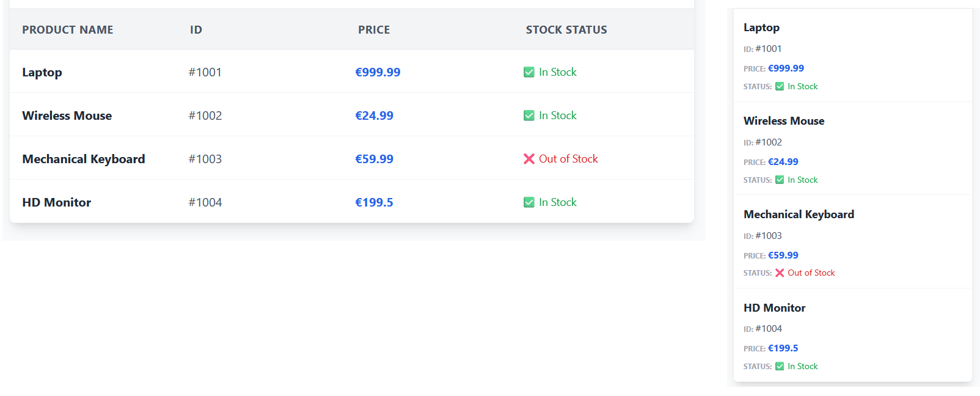Click the PRODUCT NAME column header
980x396 pixels.
(x=68, y=30)
